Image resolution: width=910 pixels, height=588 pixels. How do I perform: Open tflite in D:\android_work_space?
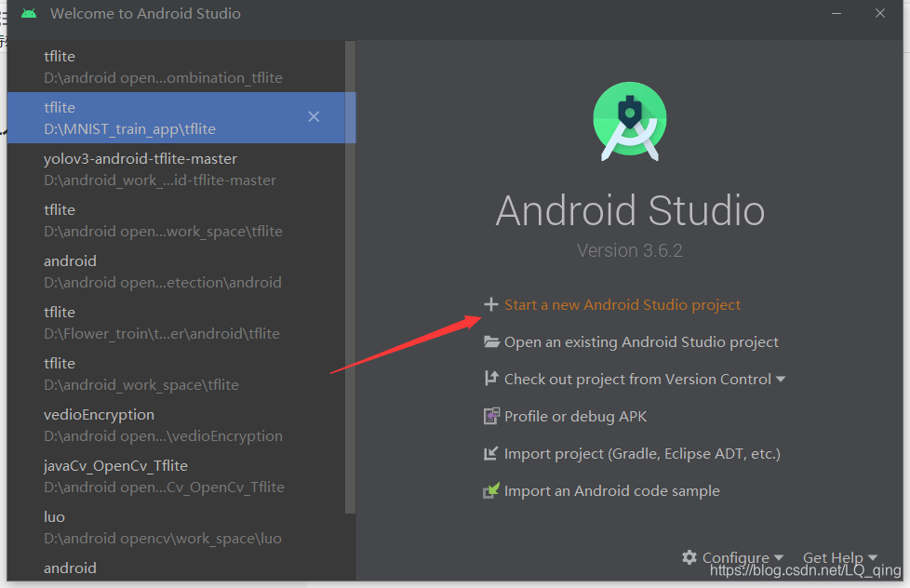[176, 373]
